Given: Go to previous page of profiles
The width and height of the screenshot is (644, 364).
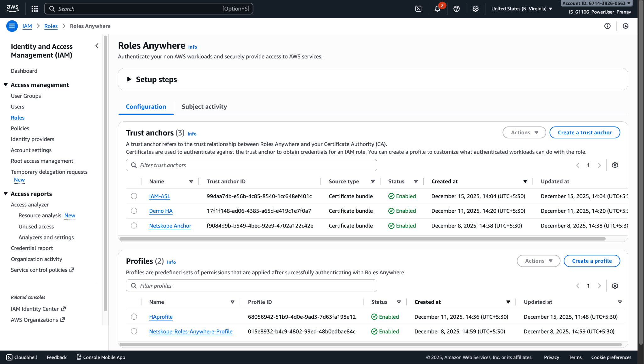Looking at the screenshot, I should pyautogui.click(x=578, y=286).
